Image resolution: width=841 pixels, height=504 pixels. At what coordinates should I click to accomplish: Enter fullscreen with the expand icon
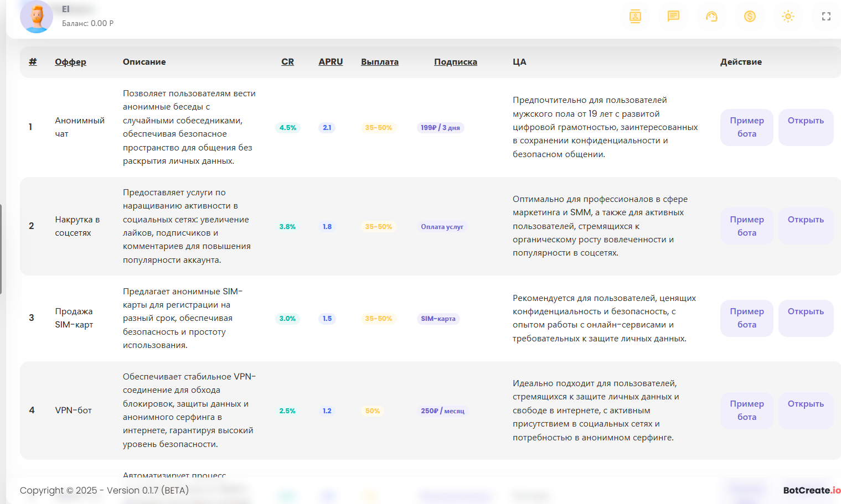tap(826, 17)
